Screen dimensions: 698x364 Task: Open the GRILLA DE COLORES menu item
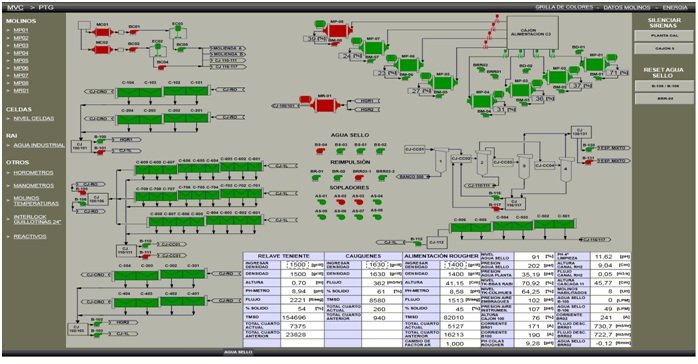tap(564, 8)
